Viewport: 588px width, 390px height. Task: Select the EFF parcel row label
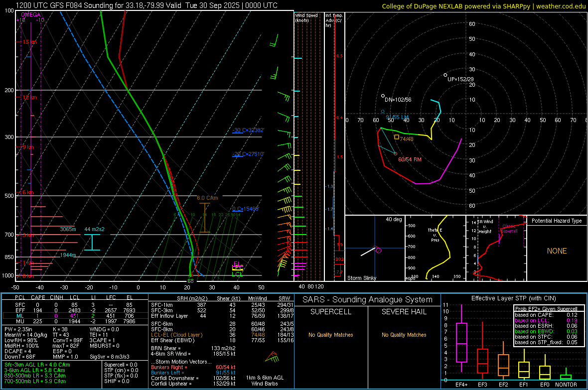click(20, 310)
